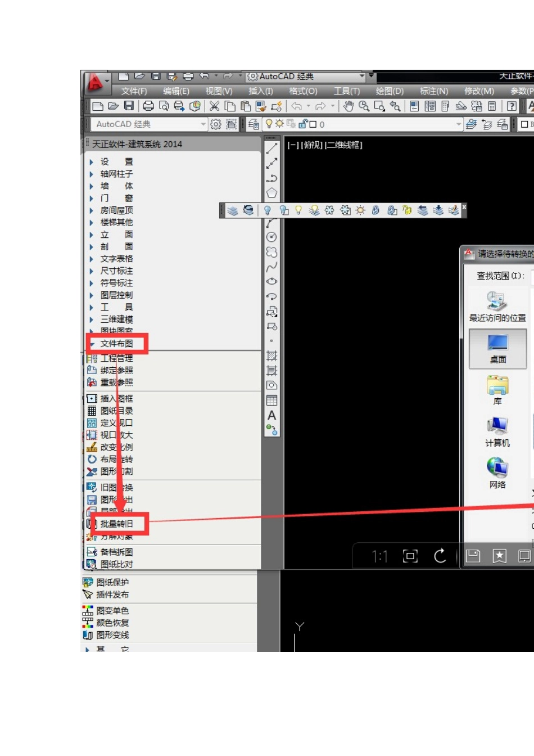The width and height of the screenshot is (534, 756).
Task: Select the Multiline Text A tool
Action: click(x=272, y=416)
